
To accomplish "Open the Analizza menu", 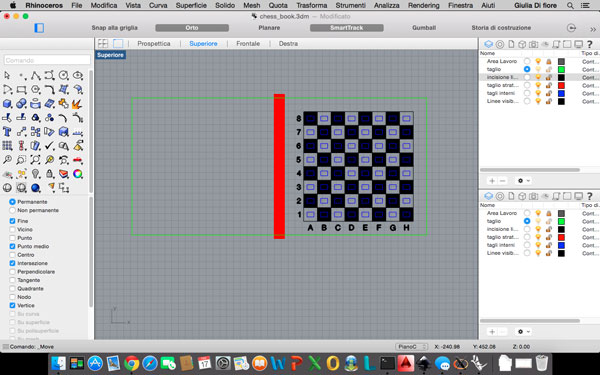I will pos(386,5).
